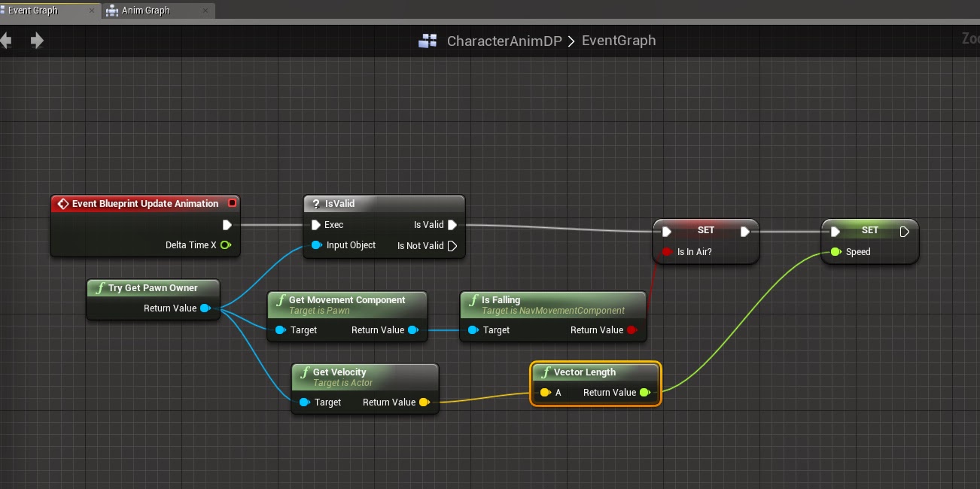
Task: Click the Delta Time X output pin
Action: coord(226,244)
